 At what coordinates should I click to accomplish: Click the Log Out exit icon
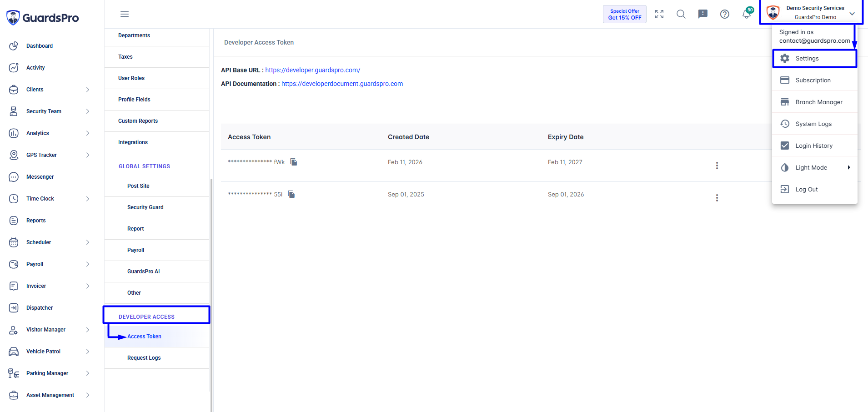785,189
